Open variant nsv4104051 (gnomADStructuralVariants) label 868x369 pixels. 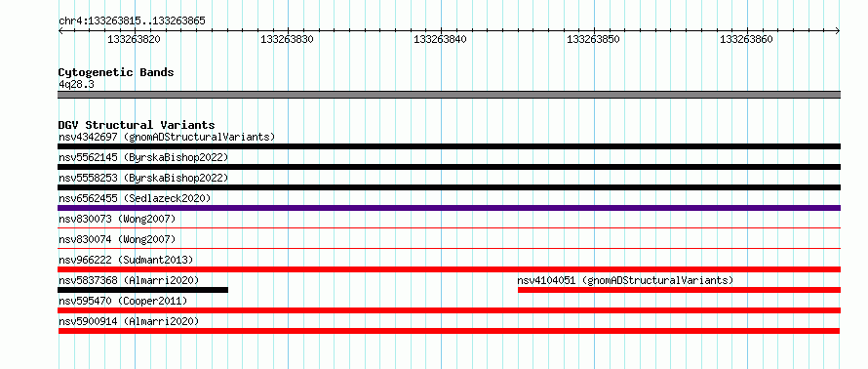625,280
